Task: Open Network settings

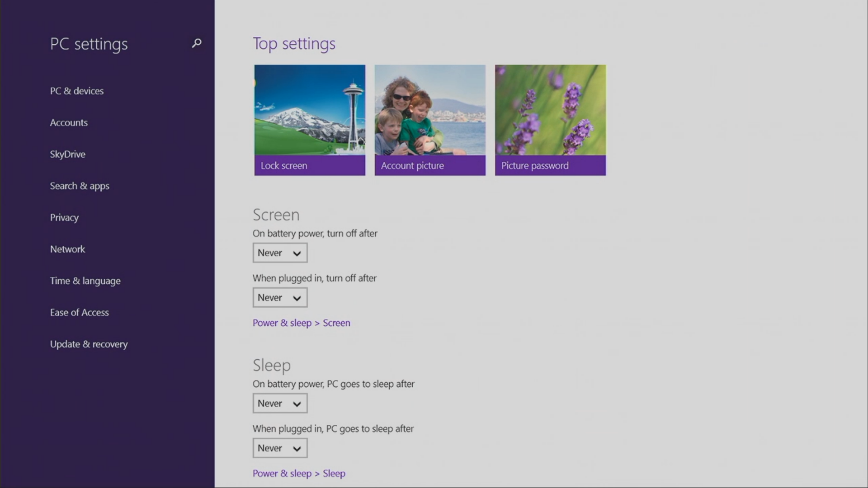Action: pos(67,249)
